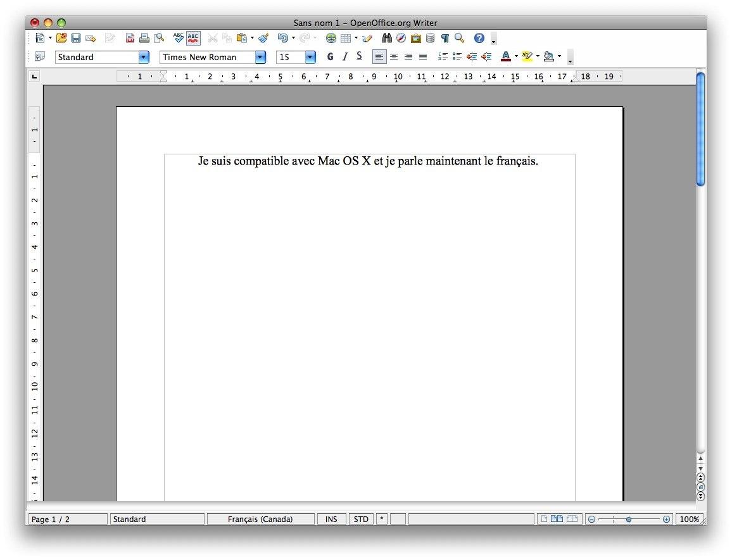Click the Standard page style status field
The height and width of the screenshot is (560, 732).
coord(157,519)
